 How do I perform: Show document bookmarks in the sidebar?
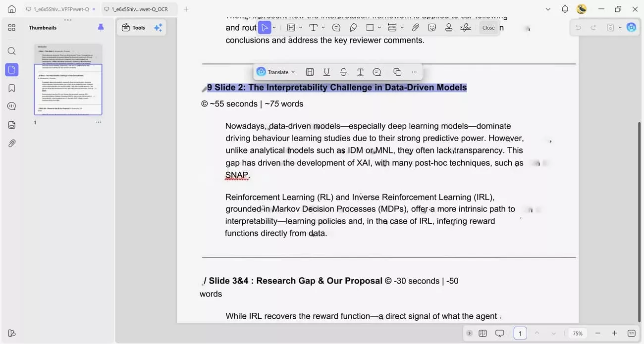pos(11,88)
